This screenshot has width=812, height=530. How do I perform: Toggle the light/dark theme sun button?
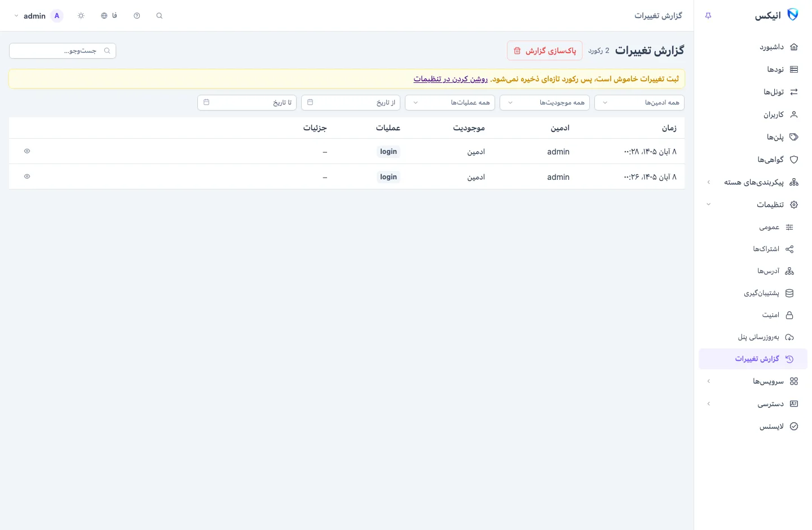pos(81,16)
